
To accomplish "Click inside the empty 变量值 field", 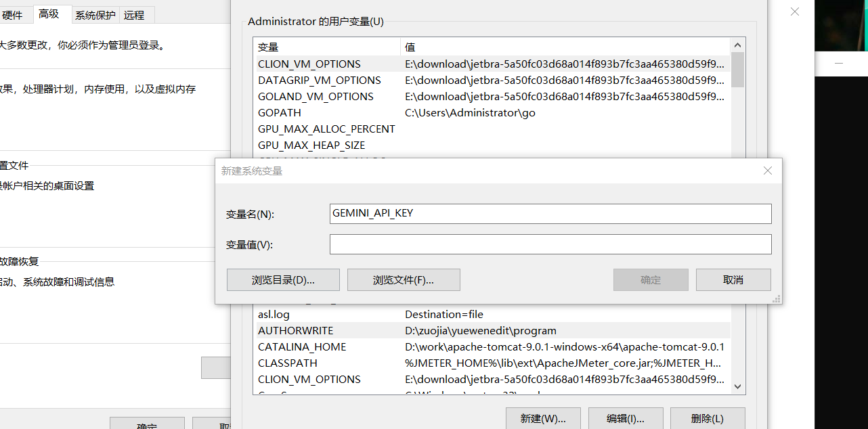I will click(550, 244).
